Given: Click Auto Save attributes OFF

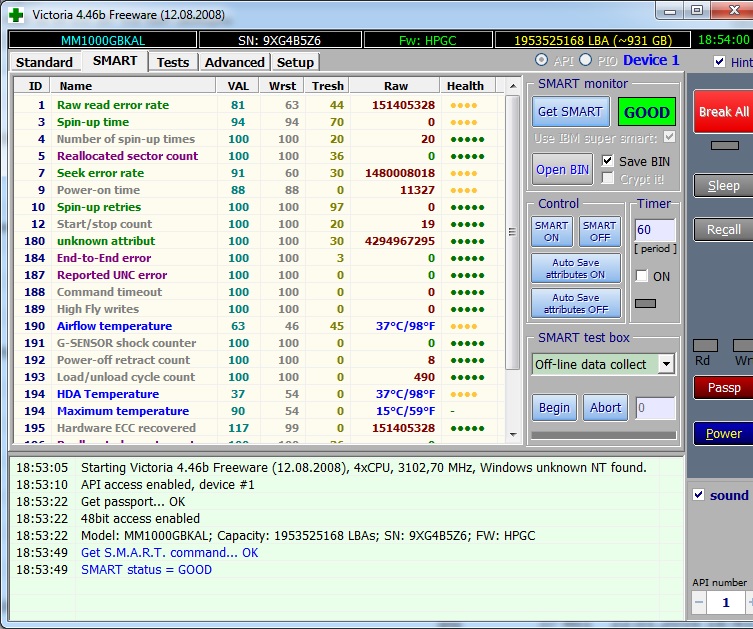Looking at the screenshot, I should click(x=575, y=303).
